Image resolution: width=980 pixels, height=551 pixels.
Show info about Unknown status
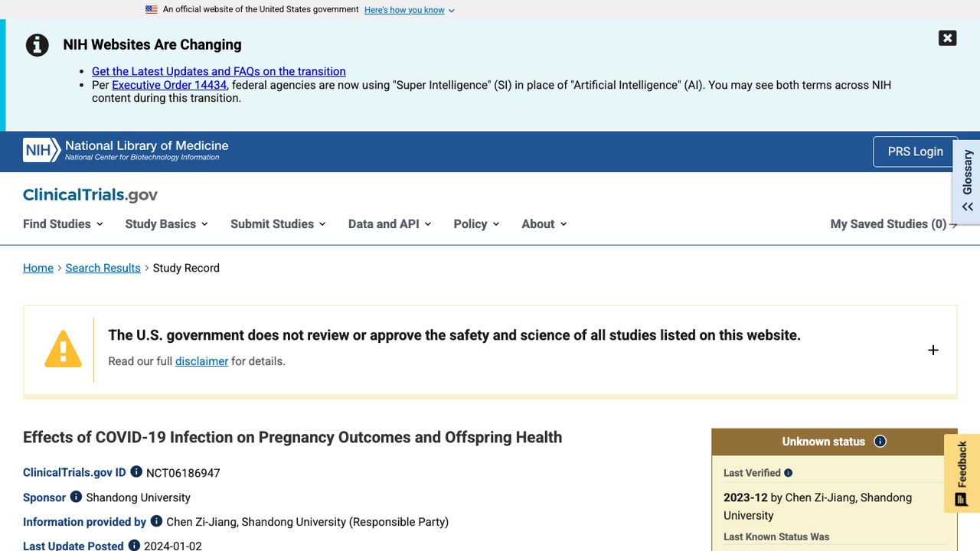click(880, 442)
